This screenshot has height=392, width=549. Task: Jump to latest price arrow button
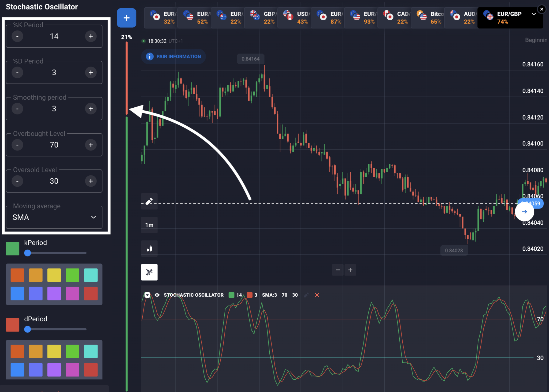tap(524, 212)
